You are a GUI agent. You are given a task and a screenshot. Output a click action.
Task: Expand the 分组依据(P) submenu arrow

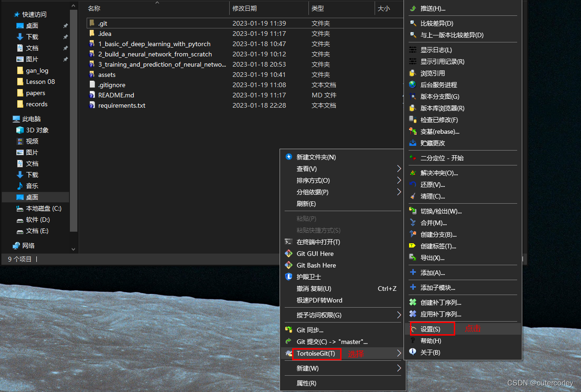click(x=399, y=192)
